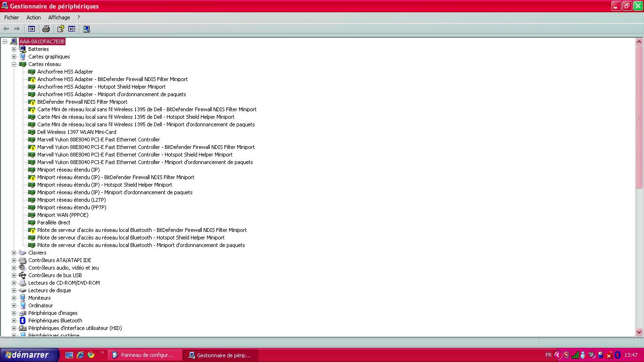Click the scrollbar down arrow
Image resolution: width=644 pixels, height=362 pixels.
[x=639, y=332]
